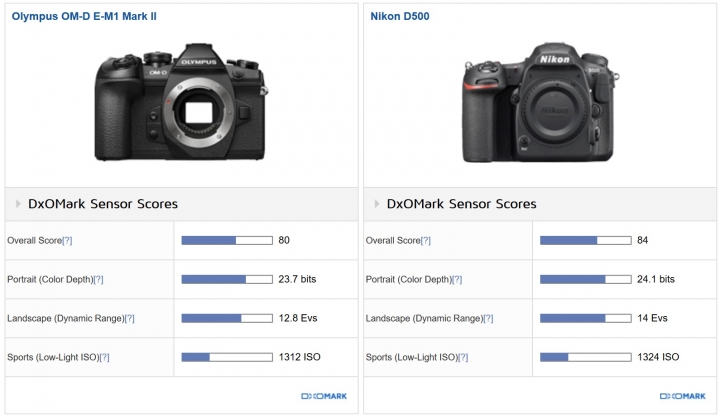The width and height of the screenshot is (720, 417).
Task: Click Olympus Landscape (Dynamic Range) label
Action: [66, 318]
